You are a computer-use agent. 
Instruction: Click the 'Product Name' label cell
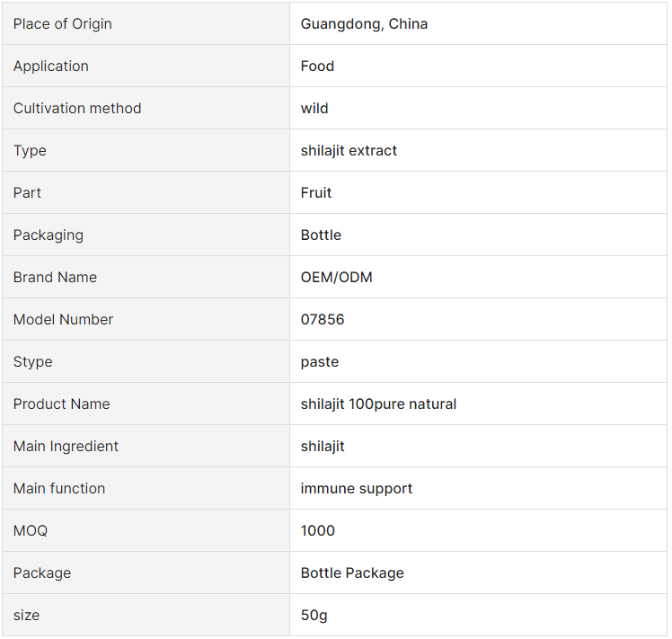click(146, 404)
